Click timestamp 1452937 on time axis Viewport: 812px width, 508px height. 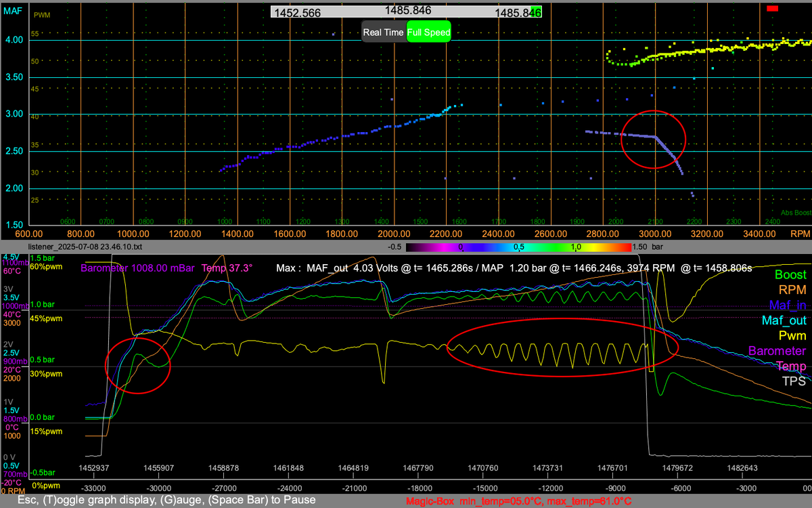tap(93, 467)
